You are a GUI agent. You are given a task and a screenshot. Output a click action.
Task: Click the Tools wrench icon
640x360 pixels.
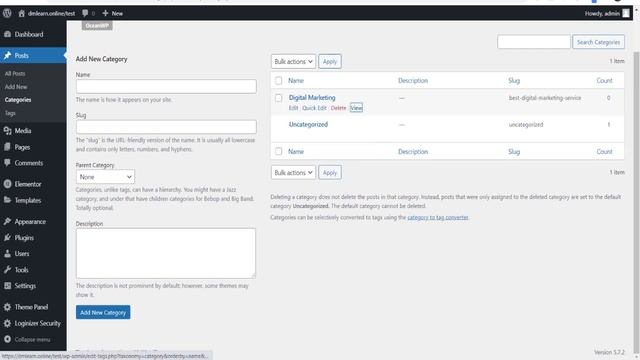click(7, 270)
